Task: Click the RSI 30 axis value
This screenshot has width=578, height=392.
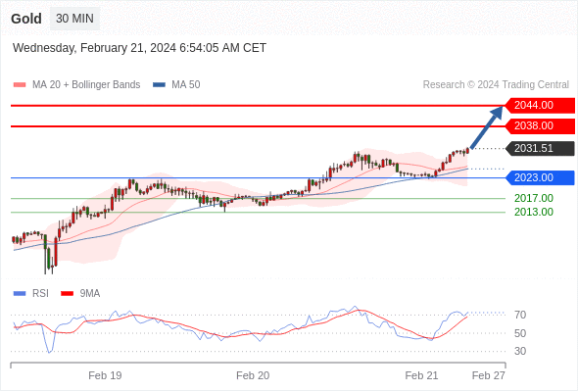Action: (x=520, y=351)
